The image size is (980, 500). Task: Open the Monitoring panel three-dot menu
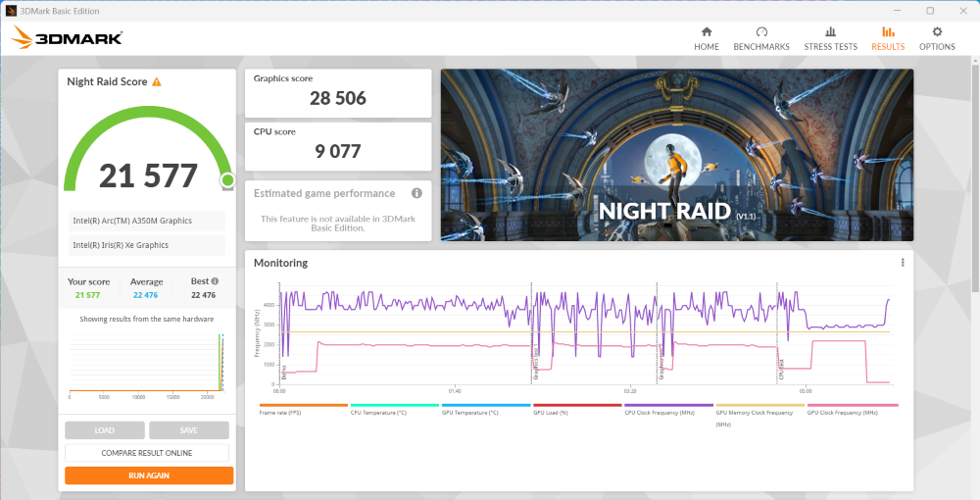(x=903, y=263)
